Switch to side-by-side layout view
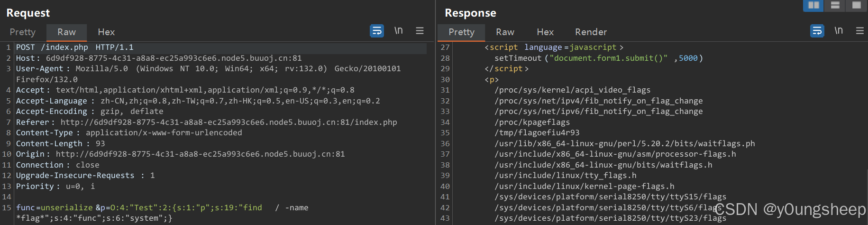This screenshot has height=225, width=868. 813,5
